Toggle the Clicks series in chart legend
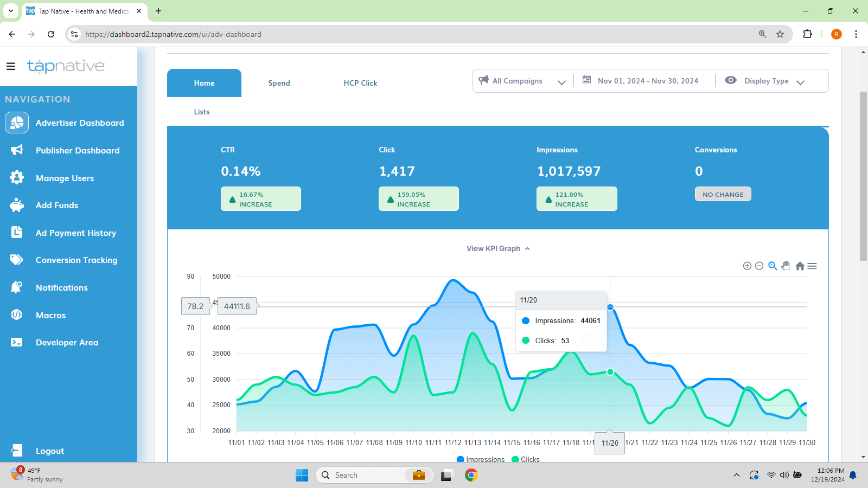This screenshot has height=488, width=868. (526, 459)
